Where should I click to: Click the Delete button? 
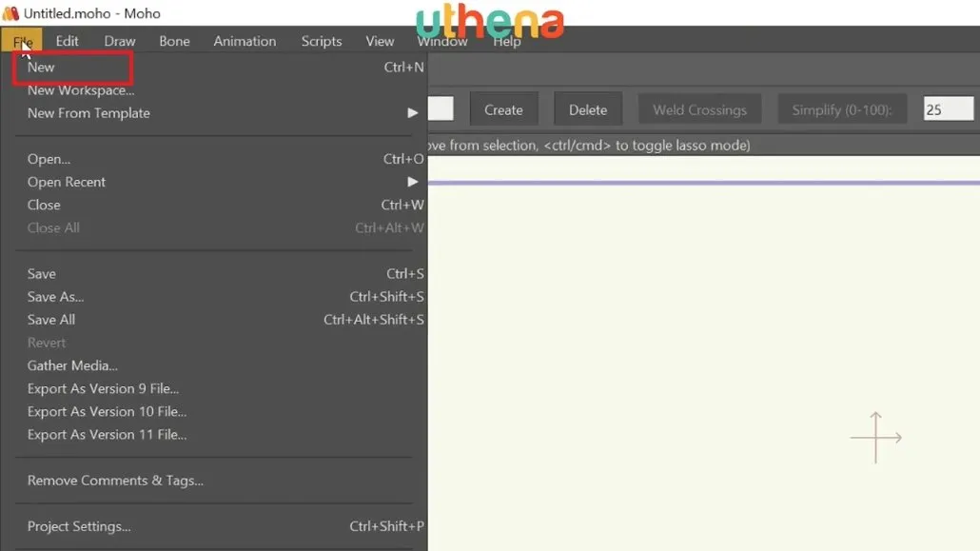(x=587, y=110)
